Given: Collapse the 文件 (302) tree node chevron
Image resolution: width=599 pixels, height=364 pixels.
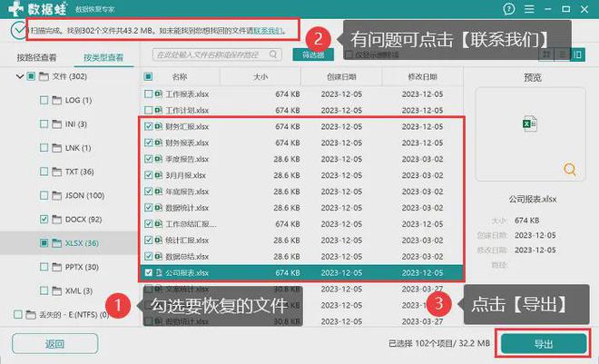Looking at the screenshot, I should pyautogui.click(x=20, y=76).
